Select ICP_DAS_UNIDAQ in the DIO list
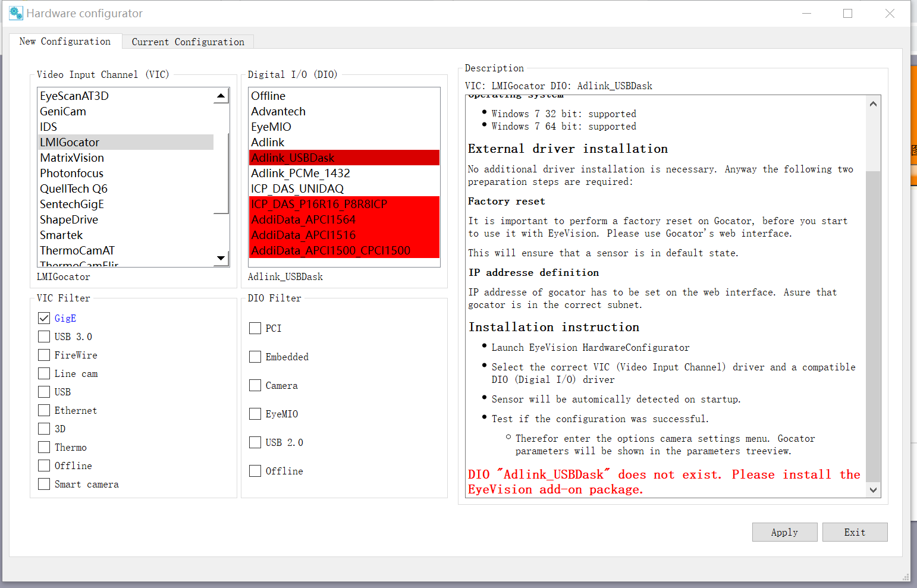 pos(344,188)
